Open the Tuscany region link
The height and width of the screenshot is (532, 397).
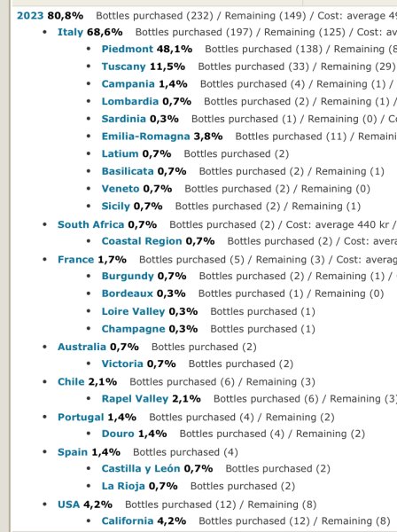click(124, 66)
